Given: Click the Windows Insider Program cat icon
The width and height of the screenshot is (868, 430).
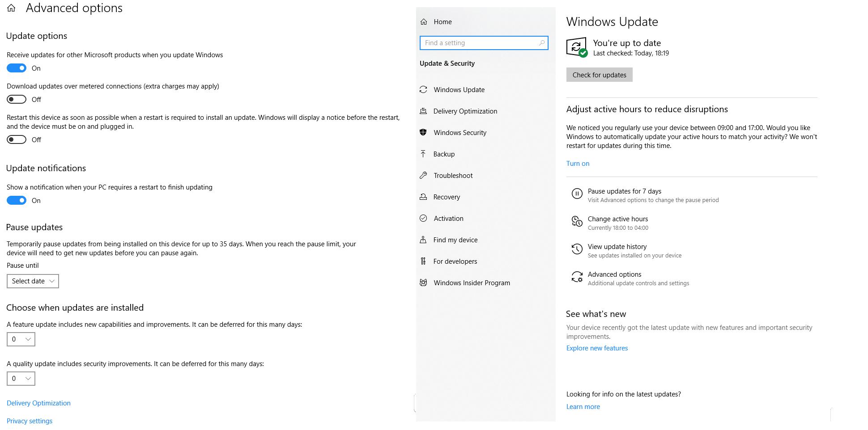Looking at the screenshot, I should (x=423, y=282).
